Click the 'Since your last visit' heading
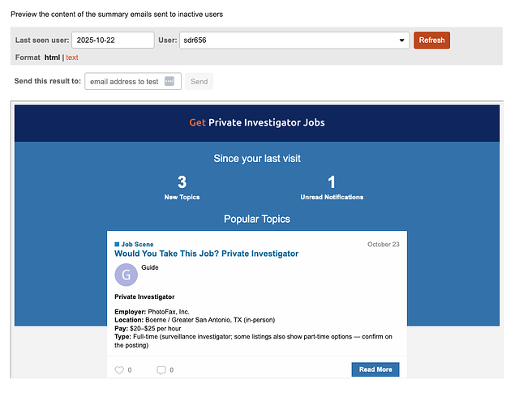This screenshot has height=405, width=532. pos(257,158)
